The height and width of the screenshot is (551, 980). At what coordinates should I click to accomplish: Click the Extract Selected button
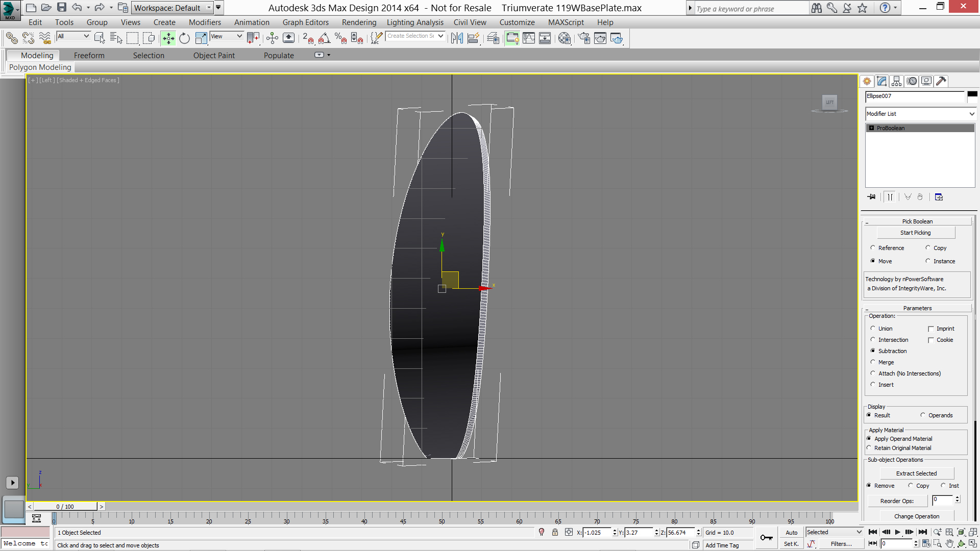[917, 473]
